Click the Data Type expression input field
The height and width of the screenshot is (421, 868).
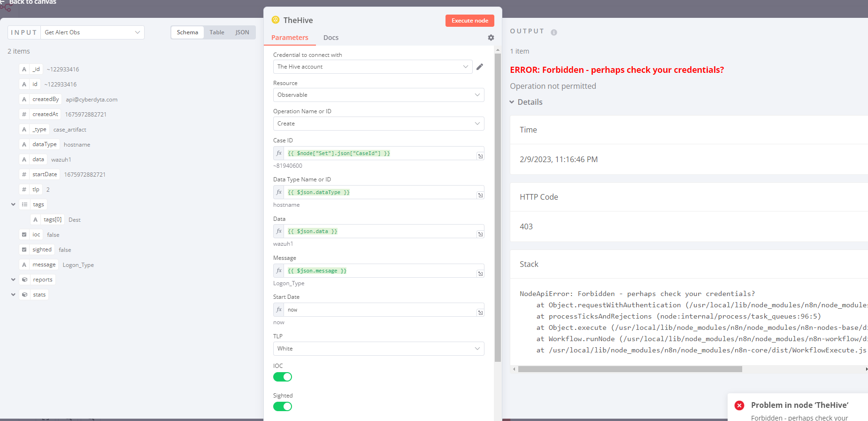pos(380,192)
